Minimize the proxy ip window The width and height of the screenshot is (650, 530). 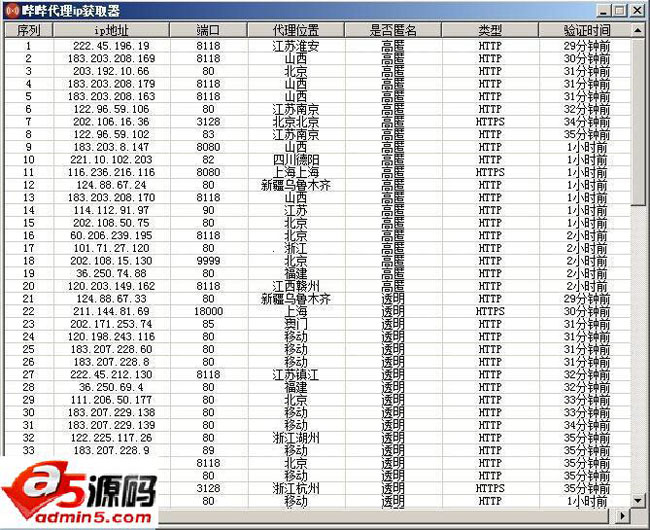(604, 10)
